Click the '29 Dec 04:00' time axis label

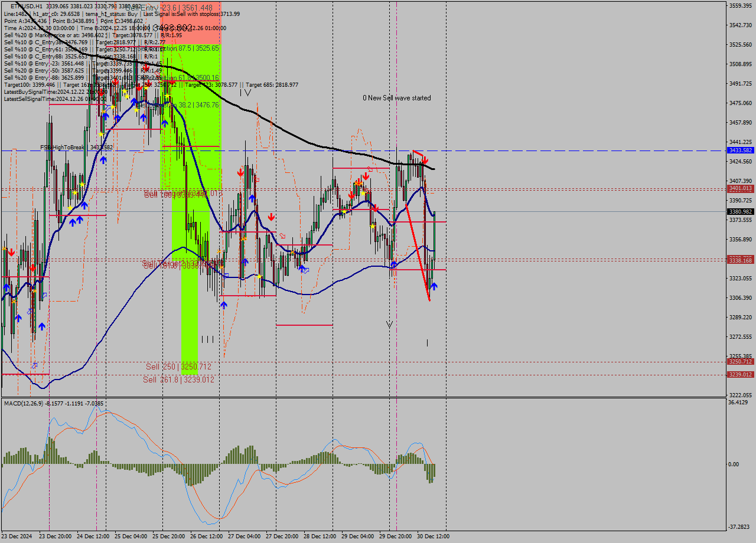(x=357, y=537)
